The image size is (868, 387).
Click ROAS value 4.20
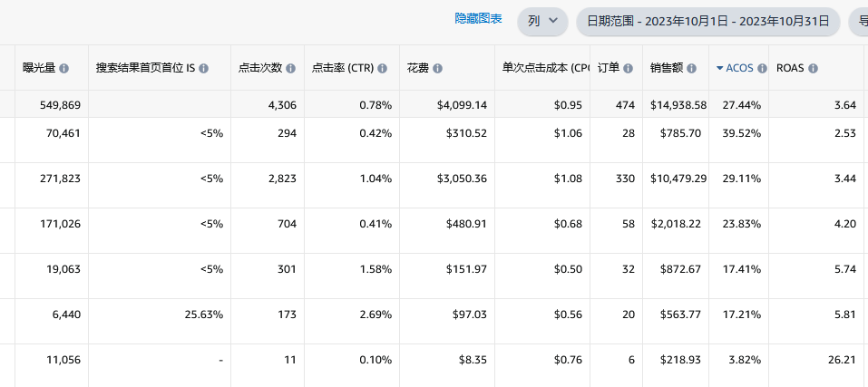coord(845,224)
